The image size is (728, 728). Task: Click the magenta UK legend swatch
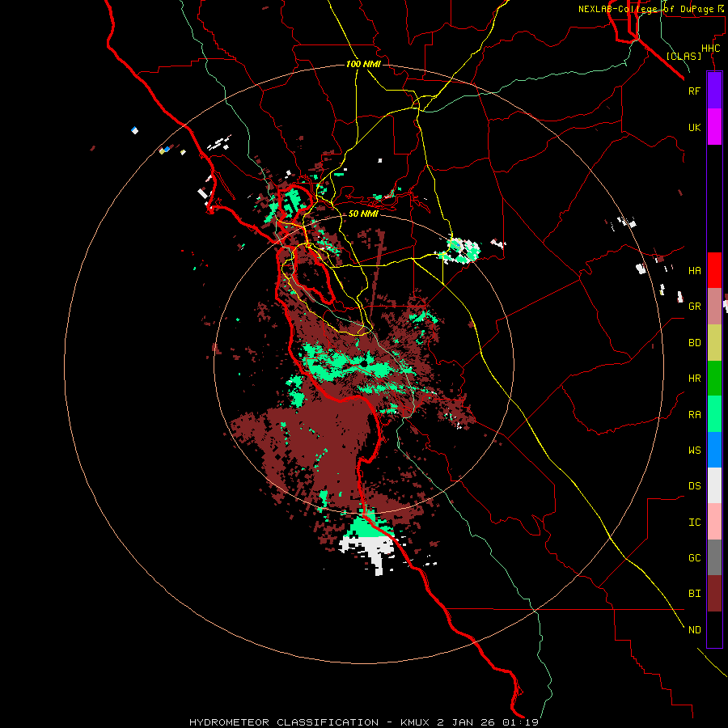tap(714, 127)
